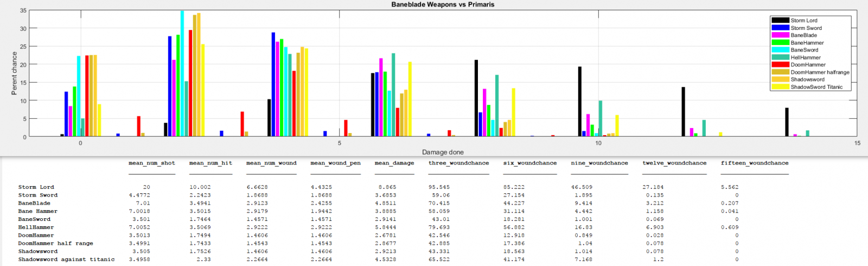This screenshot has width=868, height=266.
Task: Click the DoomHammer half range row label
Action: (x=55, y=243)
